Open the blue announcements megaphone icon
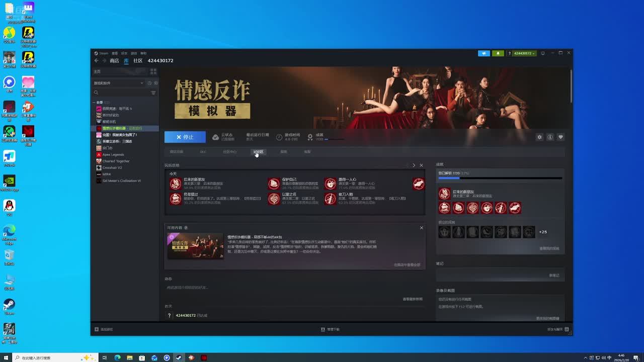Screen dimensions: 644x362 (484, 53)
